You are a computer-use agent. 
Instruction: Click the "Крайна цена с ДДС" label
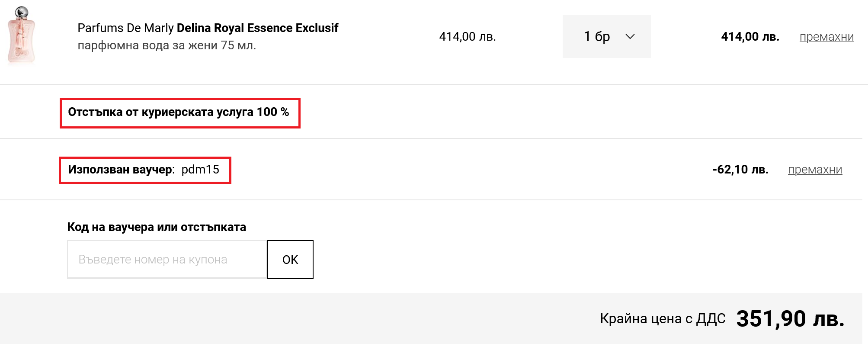pos(663,319)
